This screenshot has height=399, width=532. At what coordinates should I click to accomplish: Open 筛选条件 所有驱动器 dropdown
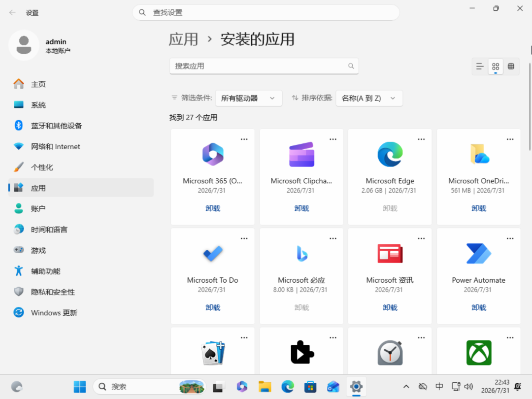(x=248, y=99)
